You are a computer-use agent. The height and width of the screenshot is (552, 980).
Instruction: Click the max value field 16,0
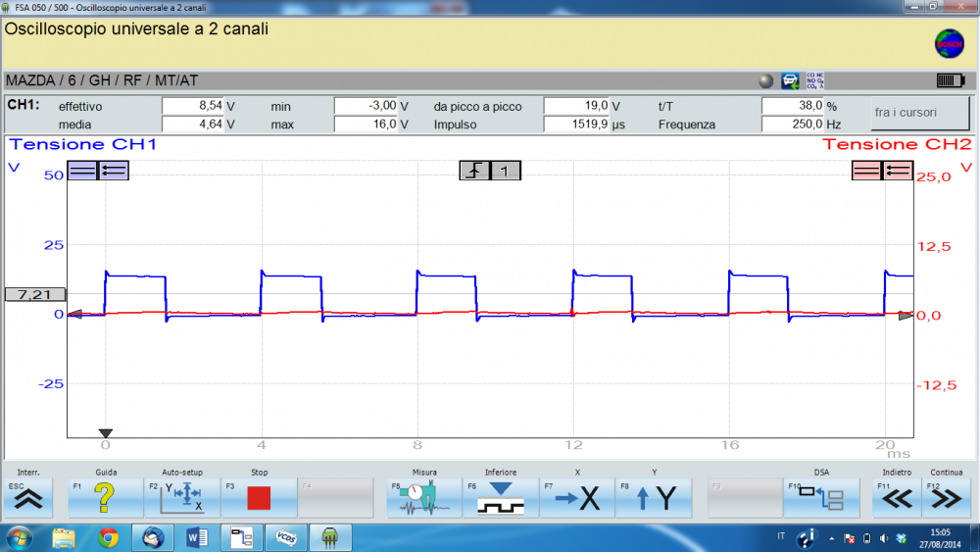point(367,124)
